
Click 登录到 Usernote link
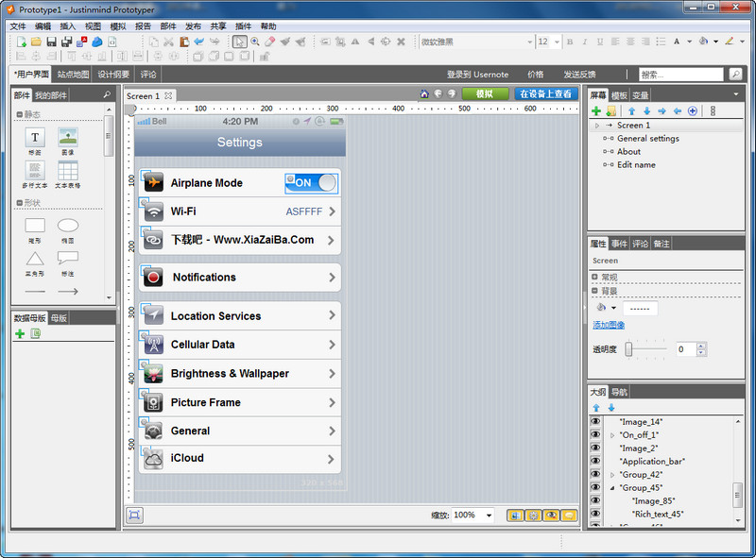477,75
